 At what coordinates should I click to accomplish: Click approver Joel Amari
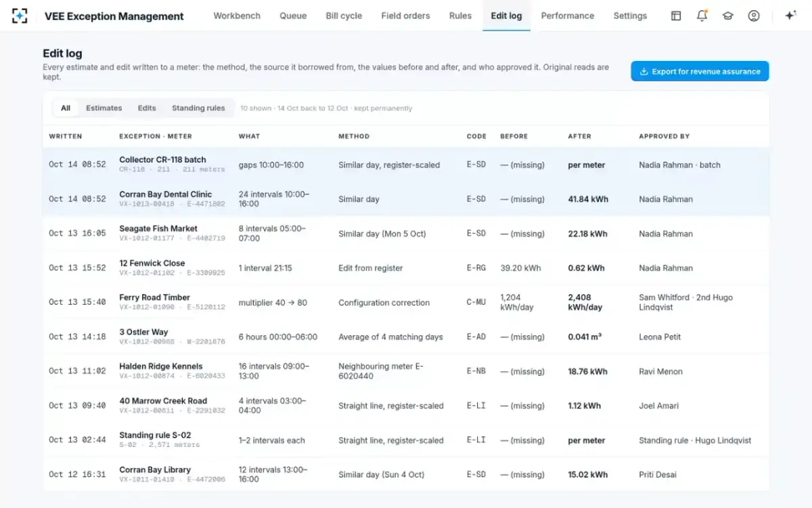click(658, 406)
